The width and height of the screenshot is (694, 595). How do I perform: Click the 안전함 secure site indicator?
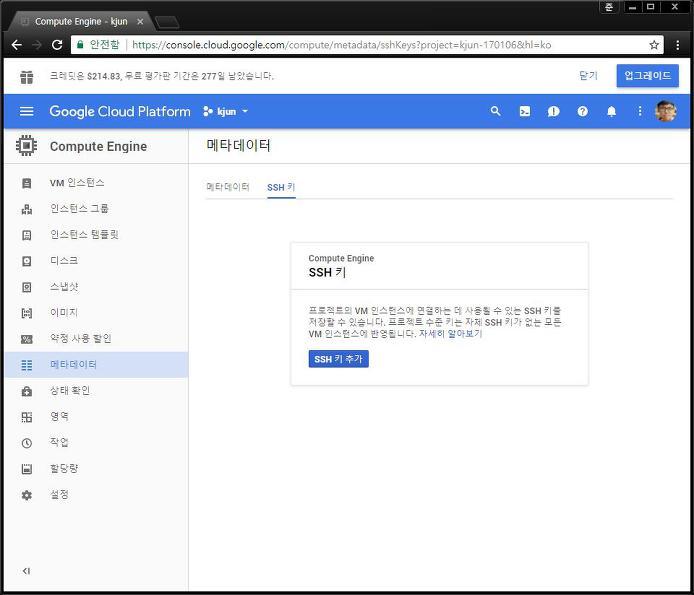click(x=99, y=44)
